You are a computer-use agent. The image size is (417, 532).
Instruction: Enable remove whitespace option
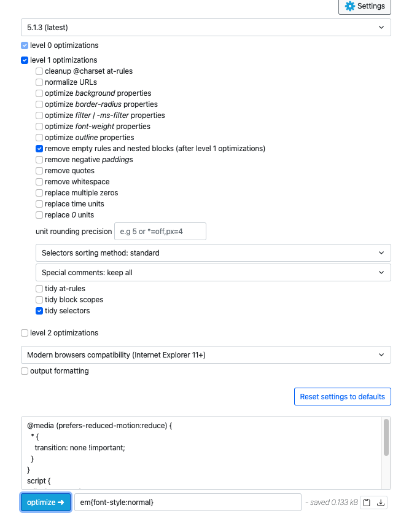(x=39, y=181)
